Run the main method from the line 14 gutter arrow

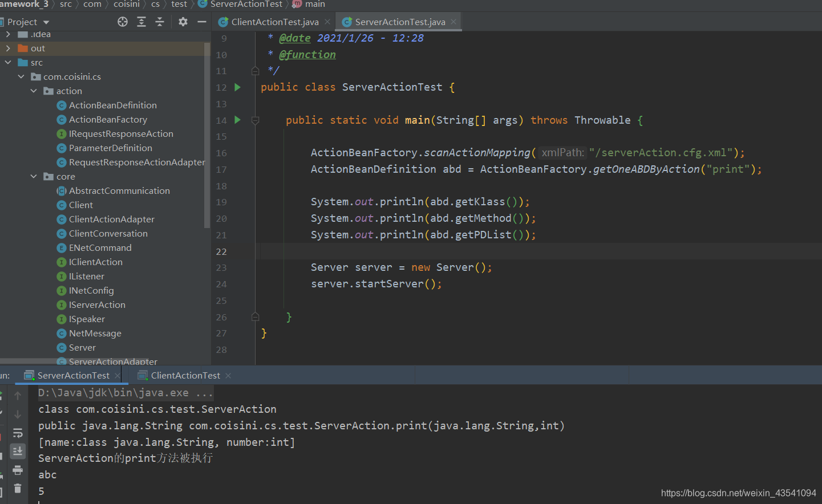point(238,120)
